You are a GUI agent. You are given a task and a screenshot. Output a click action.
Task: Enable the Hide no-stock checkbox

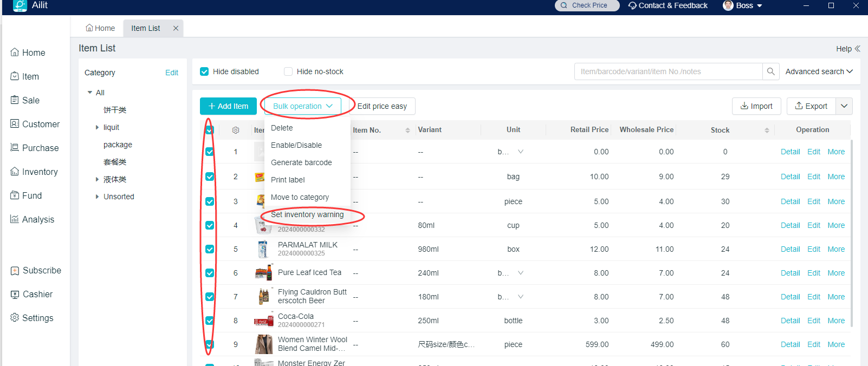coord(288,71)
